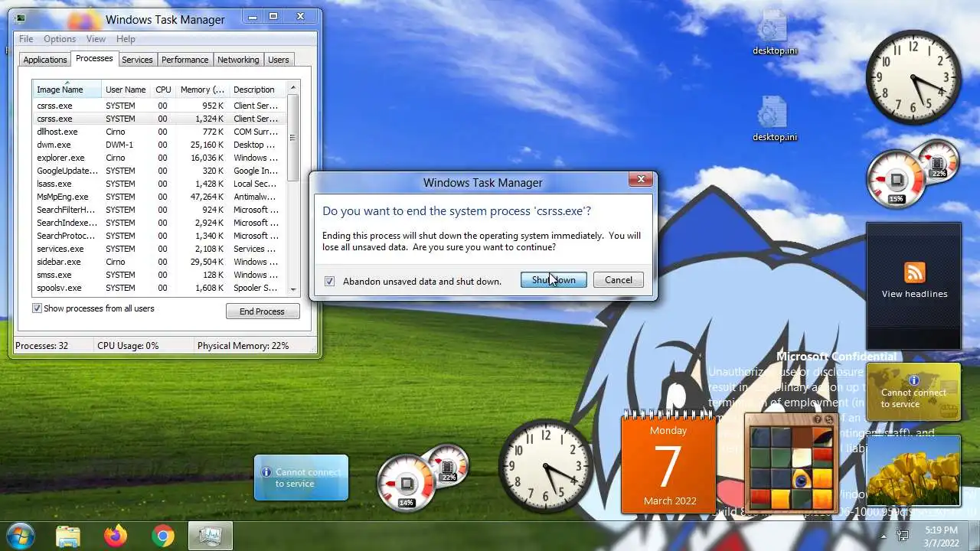Select the dwm.exe process row
The height and width of the screenshot is (551, 980).
coord(158,145)
